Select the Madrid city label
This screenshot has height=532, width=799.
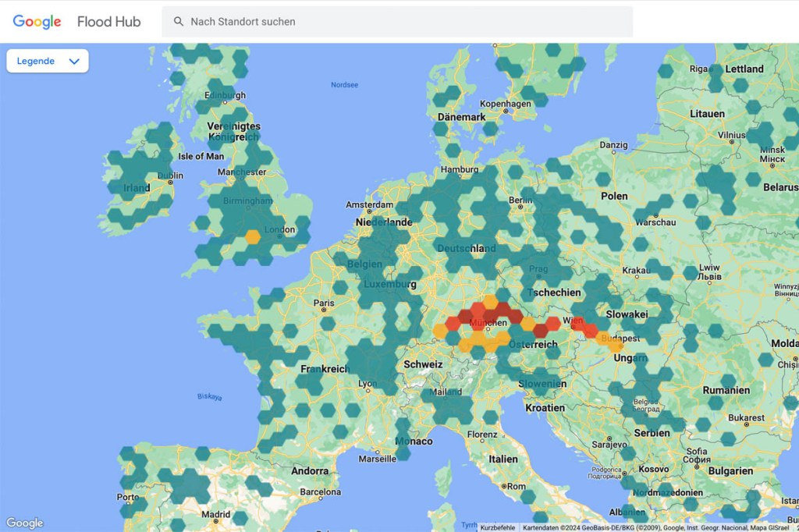[x=215, y=514]
